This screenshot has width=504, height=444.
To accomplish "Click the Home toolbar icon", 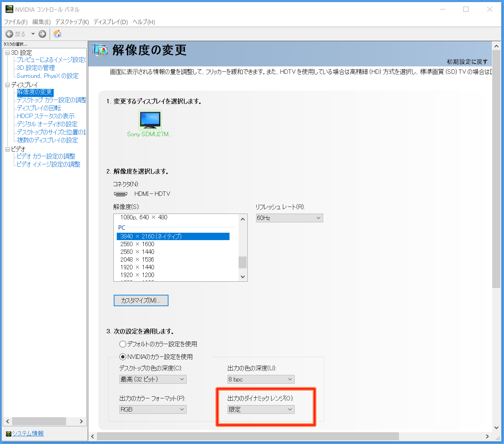I will point(58,34).
